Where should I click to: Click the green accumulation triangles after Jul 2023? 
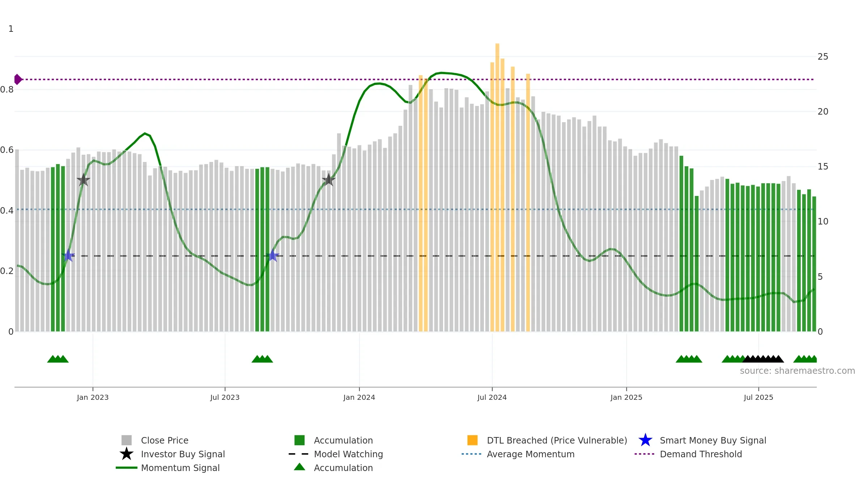pos(262,359)
